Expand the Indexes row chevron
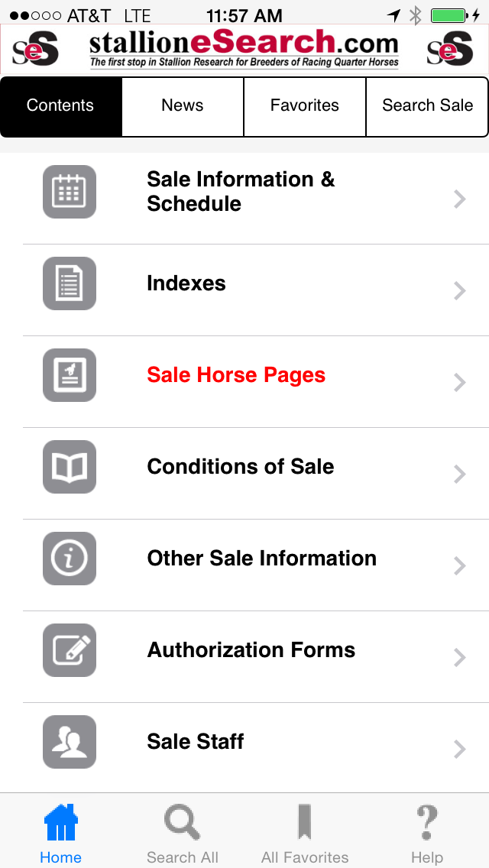The image size is (489, 868). point(459,291)
